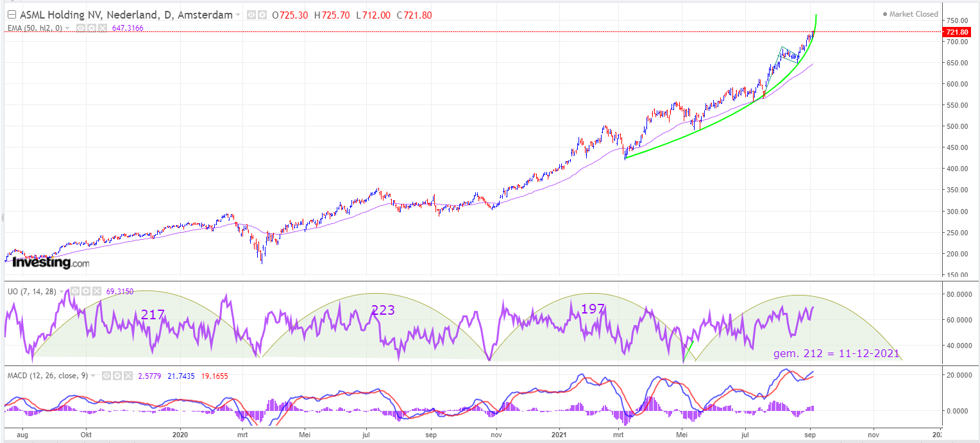Click the 20.0000 label on the MACD axis
The image size is (980, 443).
click(959, 376)
